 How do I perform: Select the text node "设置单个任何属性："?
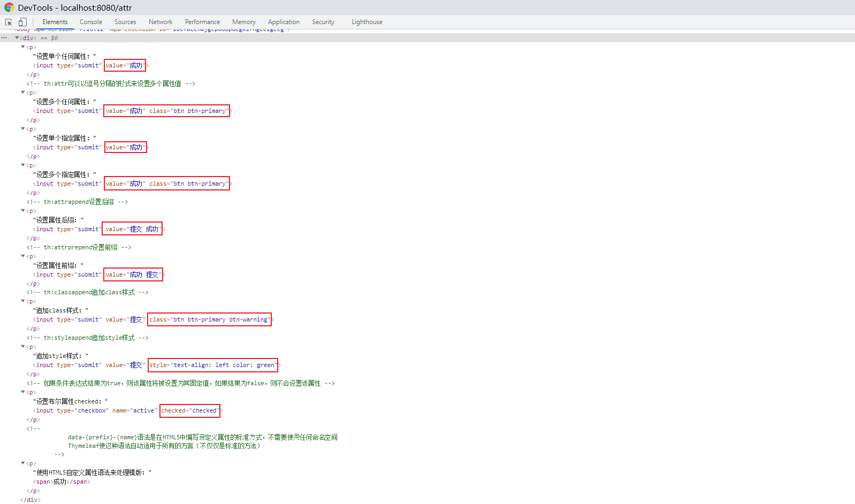65,56
